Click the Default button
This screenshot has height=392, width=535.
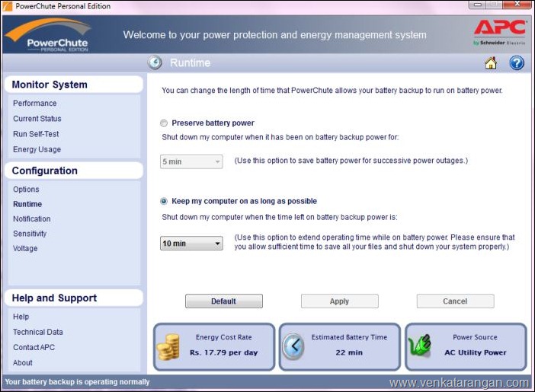(224, 301)
